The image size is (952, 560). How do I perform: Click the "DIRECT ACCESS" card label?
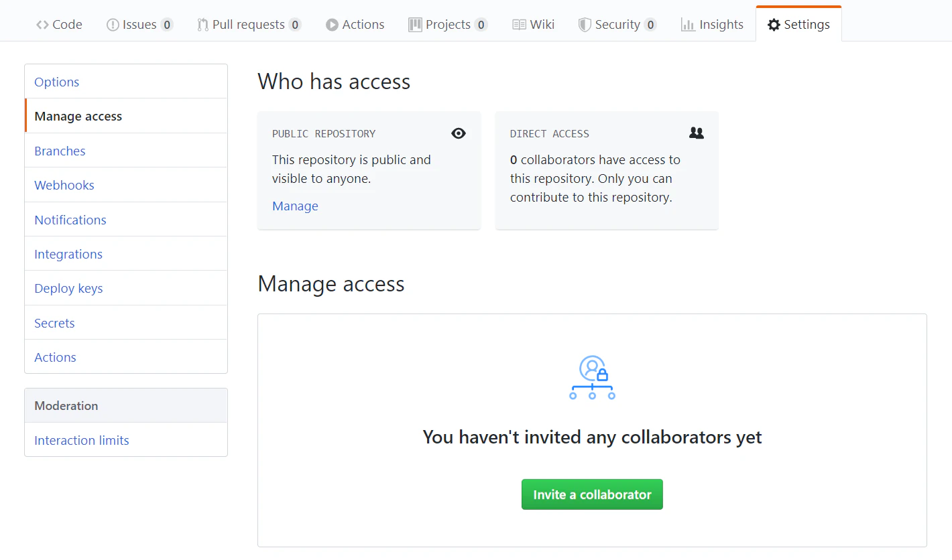click(x=550, y=134)
